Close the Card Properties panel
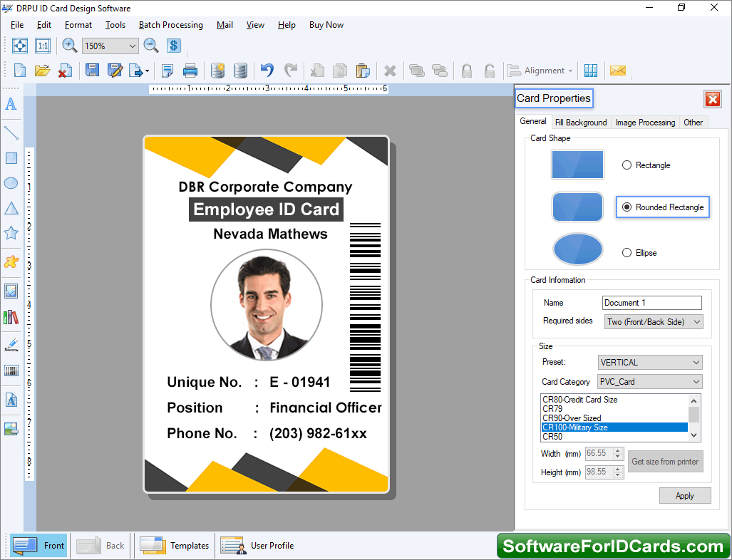732x560 pixels. [712, 99]
